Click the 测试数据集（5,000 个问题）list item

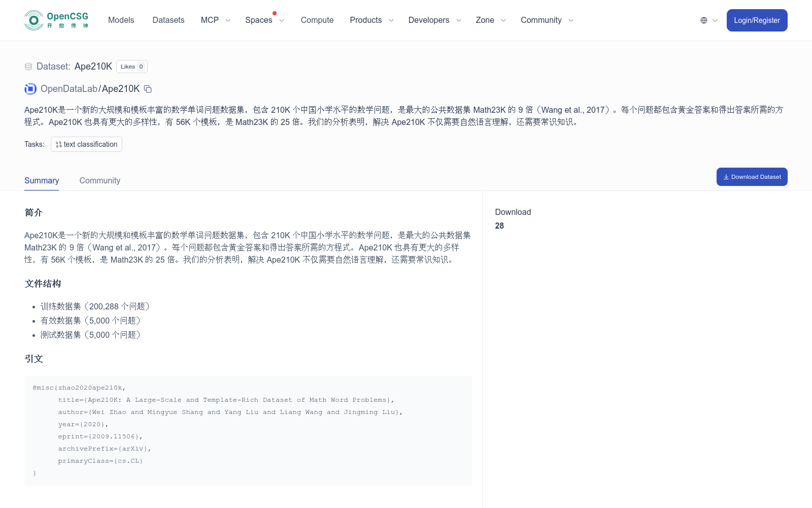90,335
